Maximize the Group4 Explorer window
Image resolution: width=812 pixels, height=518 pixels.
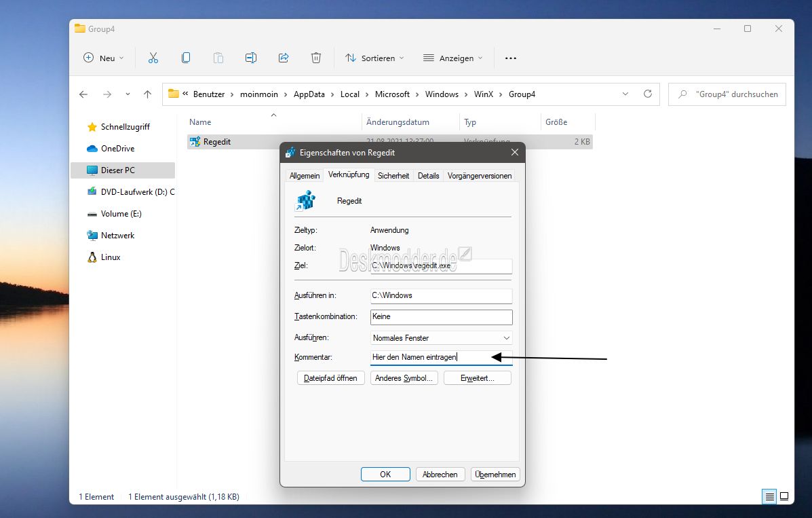(748, 29)
